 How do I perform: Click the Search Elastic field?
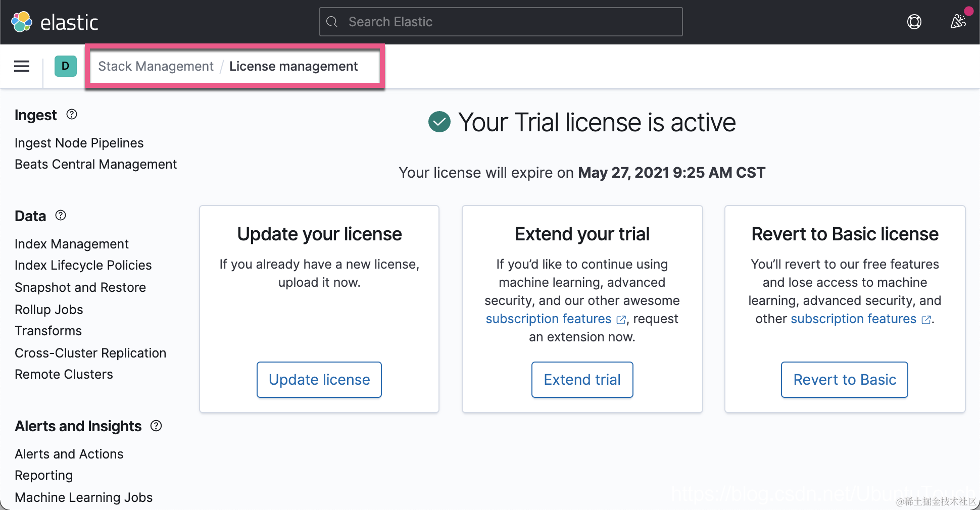(501, 22)
